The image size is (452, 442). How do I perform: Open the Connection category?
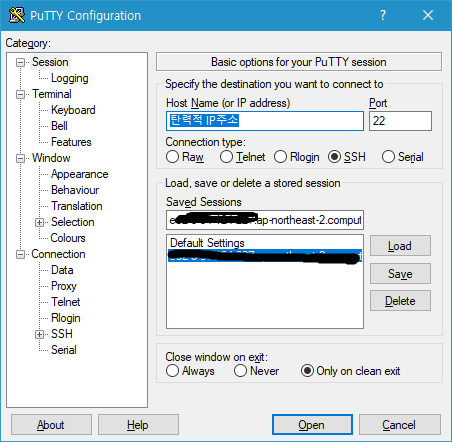[x=58, y=254]
